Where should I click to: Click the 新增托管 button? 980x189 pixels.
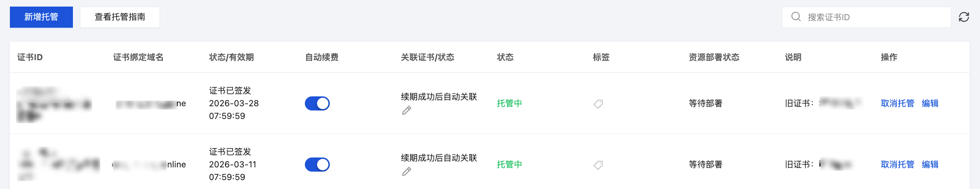pyautogui.click(x=41, y=17)
